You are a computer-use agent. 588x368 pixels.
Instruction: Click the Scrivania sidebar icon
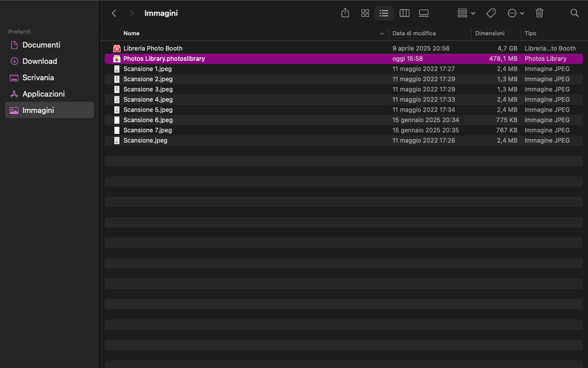pyautogui.click(x=14, y=78)
